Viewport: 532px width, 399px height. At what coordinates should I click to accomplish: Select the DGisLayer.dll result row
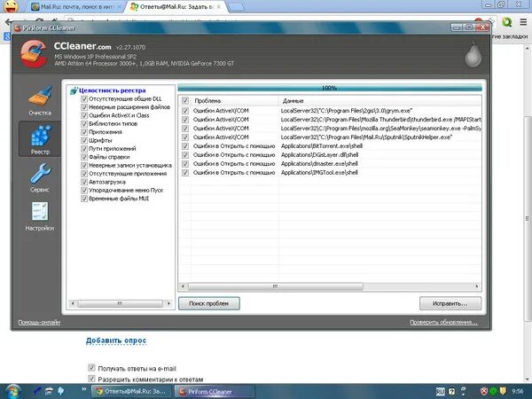coord(330,155)
